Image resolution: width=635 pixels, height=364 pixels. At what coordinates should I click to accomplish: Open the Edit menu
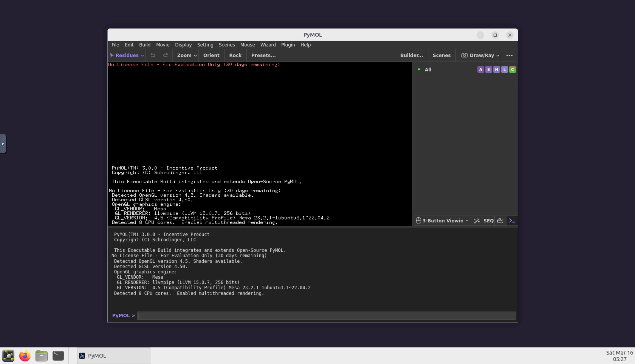point(129,45)
